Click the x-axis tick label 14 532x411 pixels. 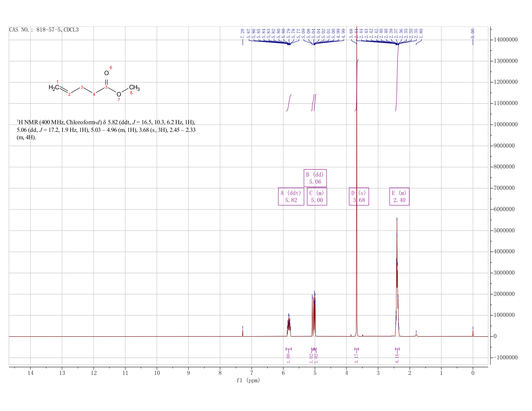pyautogui.click(x=30, y=373)
